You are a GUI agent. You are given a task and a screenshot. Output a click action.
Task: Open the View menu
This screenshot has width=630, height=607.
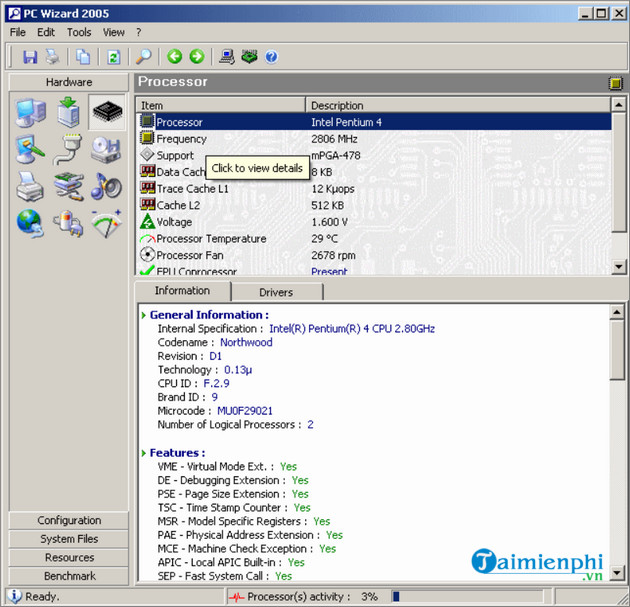tap(114, 33)
